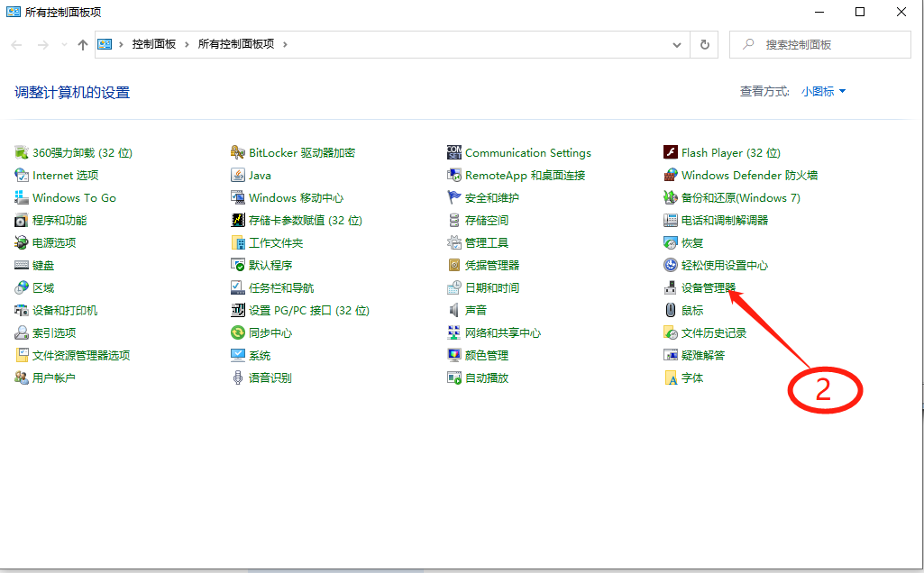Expand the 查看方式 小图标 dropdown

(x=823, y=92)
